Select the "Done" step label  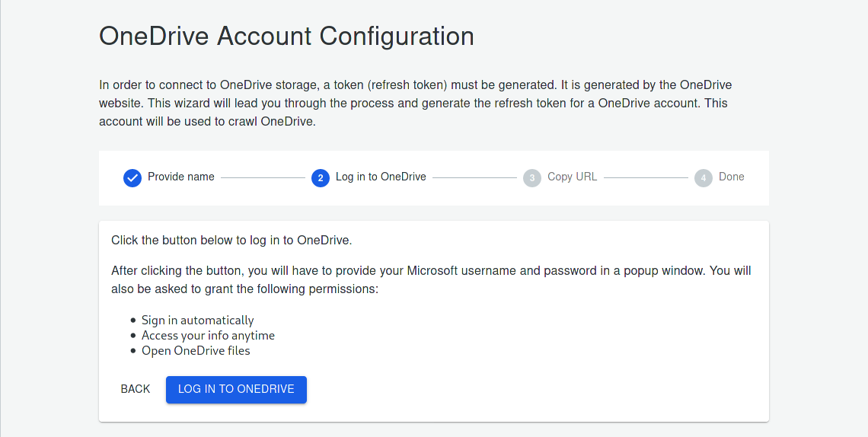[x=731, y=177]
